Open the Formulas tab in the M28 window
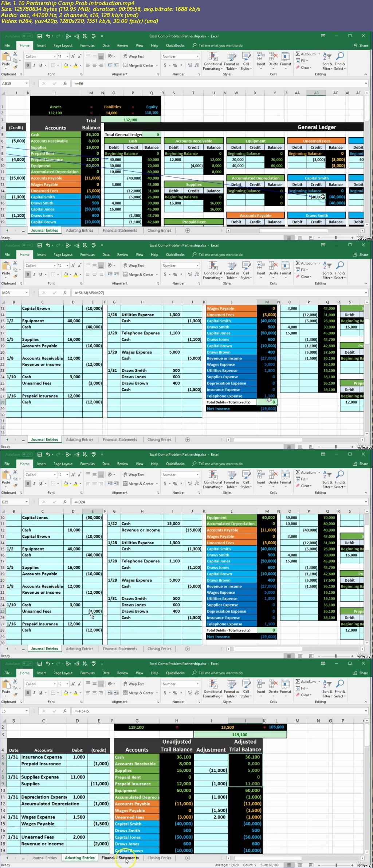Viewport: 373px width, 868px height. [x=87, y=255]
